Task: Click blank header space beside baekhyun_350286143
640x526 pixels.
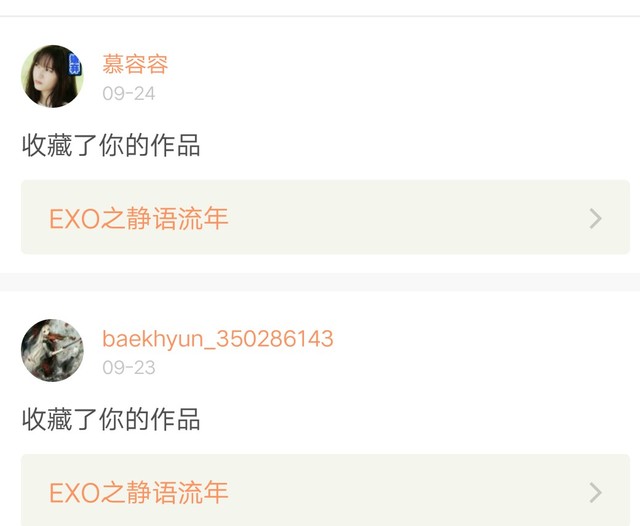Action: [x=482, y=350]
